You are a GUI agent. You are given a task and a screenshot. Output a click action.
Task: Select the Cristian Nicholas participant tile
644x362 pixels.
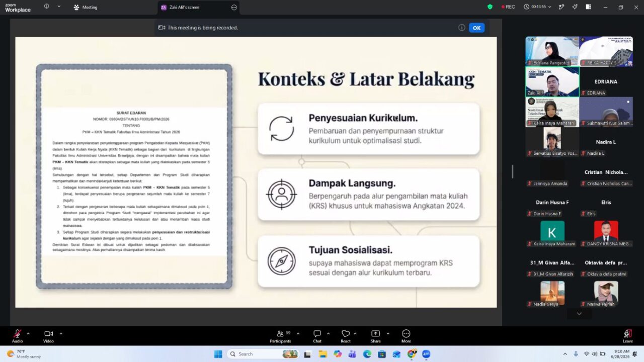[x=606, y=172]
